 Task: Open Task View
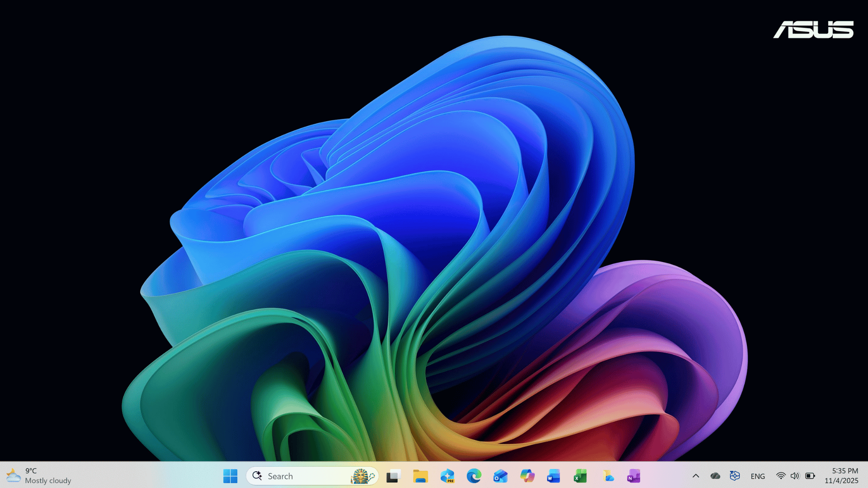[392, 476]
